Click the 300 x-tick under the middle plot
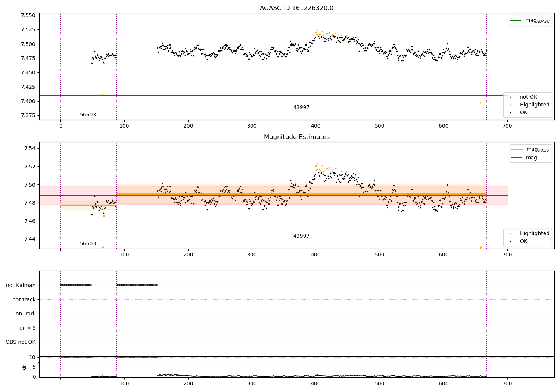This screenshot has width=560, height=392. tap(252, 255)
